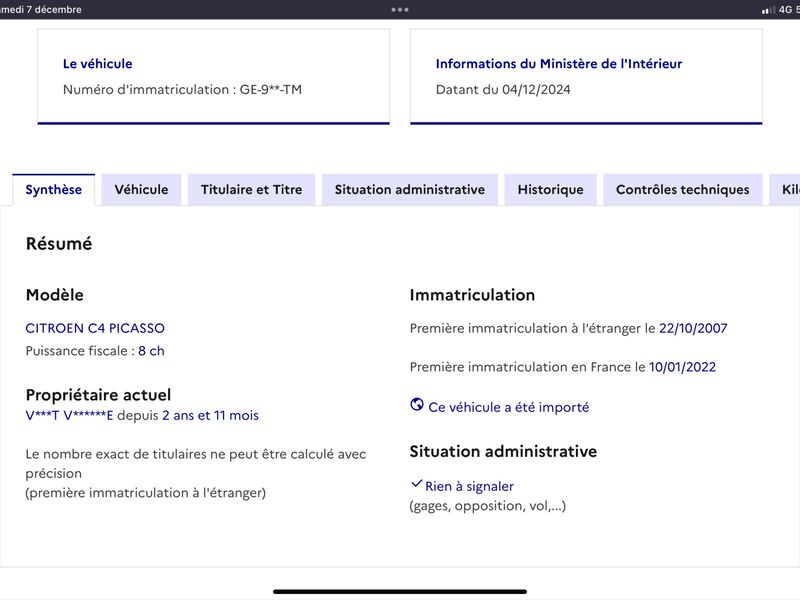Click the owner name V***T V******E
The image size is (800, 600).
(69, 415)
